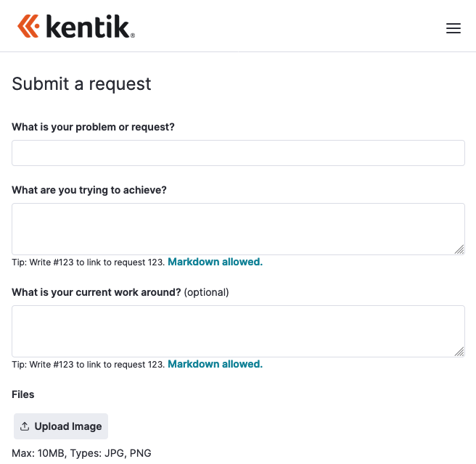Click the "(optional)" text beside the work around label
The height and width of the screenshot is (464, 476).
(206, 292)
